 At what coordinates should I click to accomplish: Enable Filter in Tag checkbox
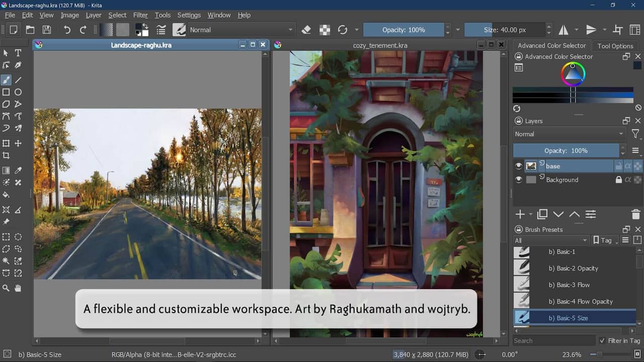click(x=602, y=340)
